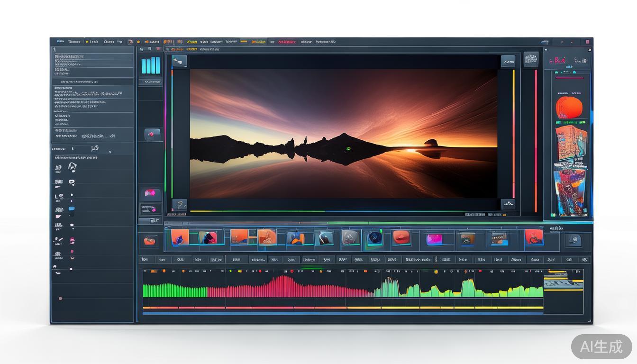This screenshot has width=637, height=364.
Task: Click the cyan bar-chart levels icon
Action: 151,65
